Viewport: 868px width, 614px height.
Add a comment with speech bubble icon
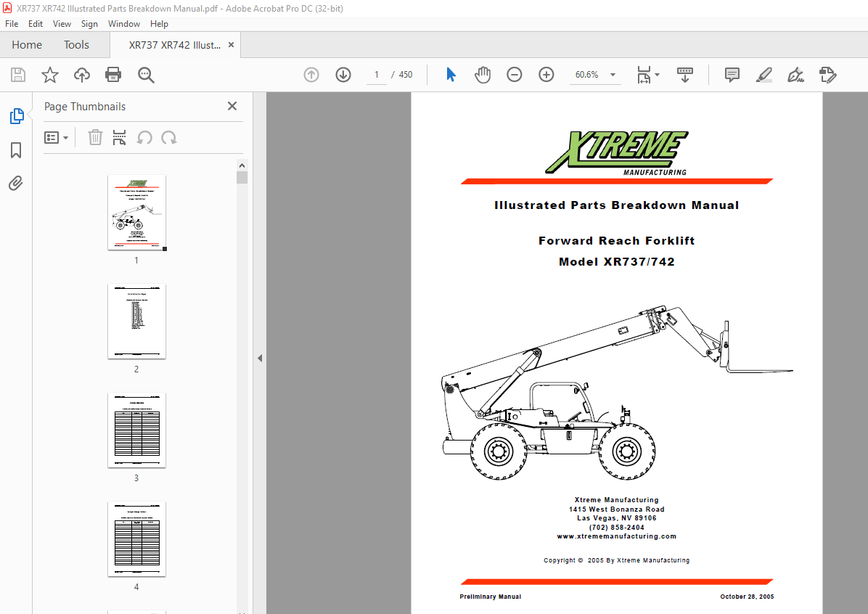click(732, 75)
